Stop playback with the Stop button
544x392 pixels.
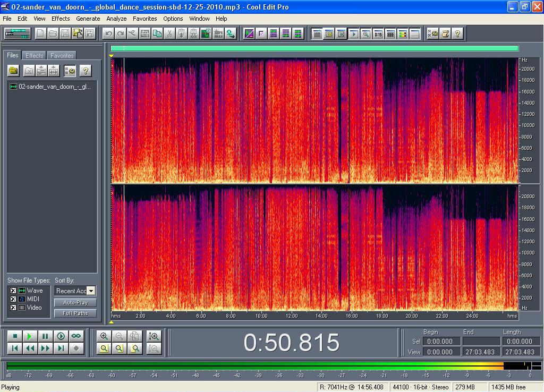point(15,336)
